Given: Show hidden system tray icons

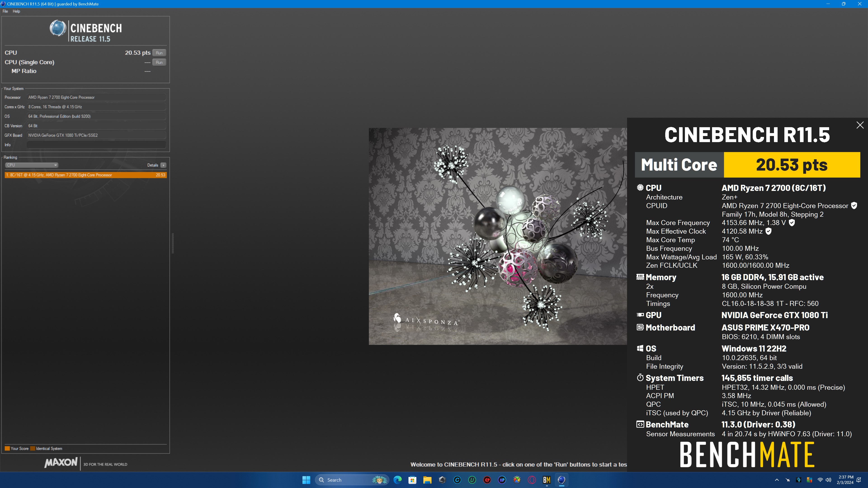Looking at the screenshot, I should point(777,480).
